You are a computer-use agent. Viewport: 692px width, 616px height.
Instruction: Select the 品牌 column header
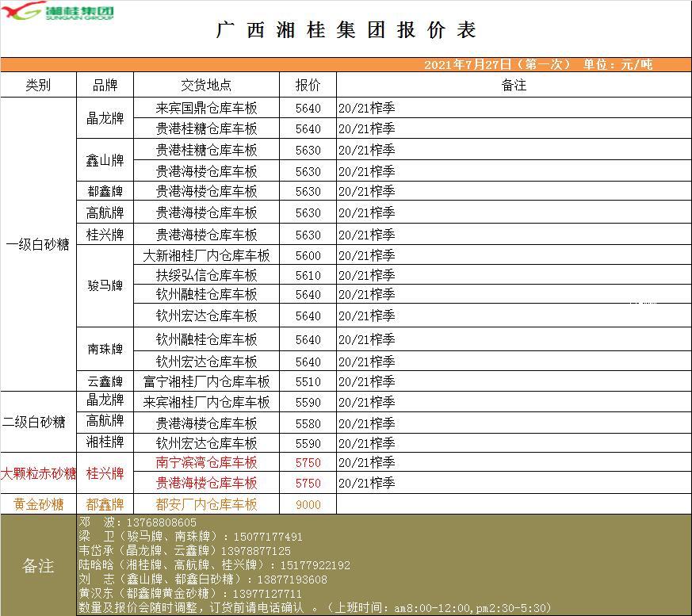click(x=105, y=85)
